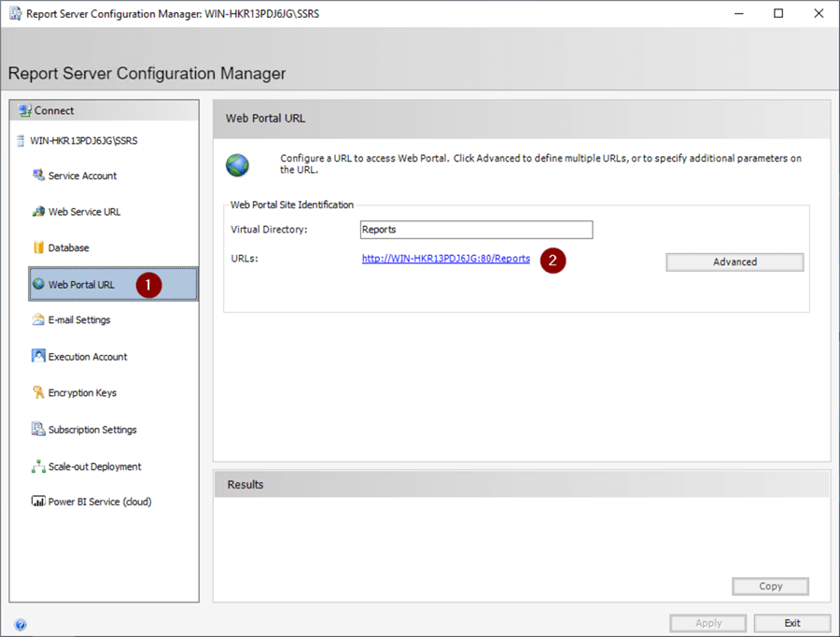
Task: Open the WIN-HKR13PDJ6JG:80/Reports URL link
Action: coord(446,260)
